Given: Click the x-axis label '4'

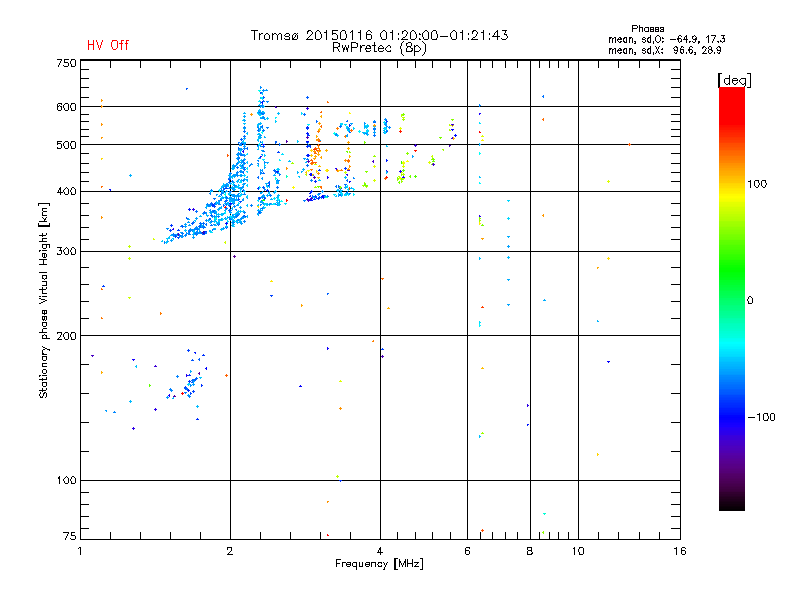Looking at the screenshot, I should pyautogui.click(x=380, y=551).
